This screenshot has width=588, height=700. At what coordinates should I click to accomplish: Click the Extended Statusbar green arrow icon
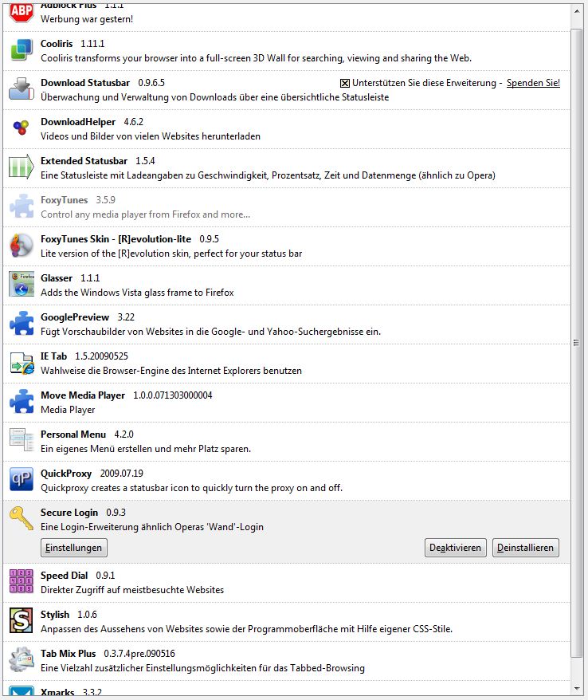tap(22, 167)
